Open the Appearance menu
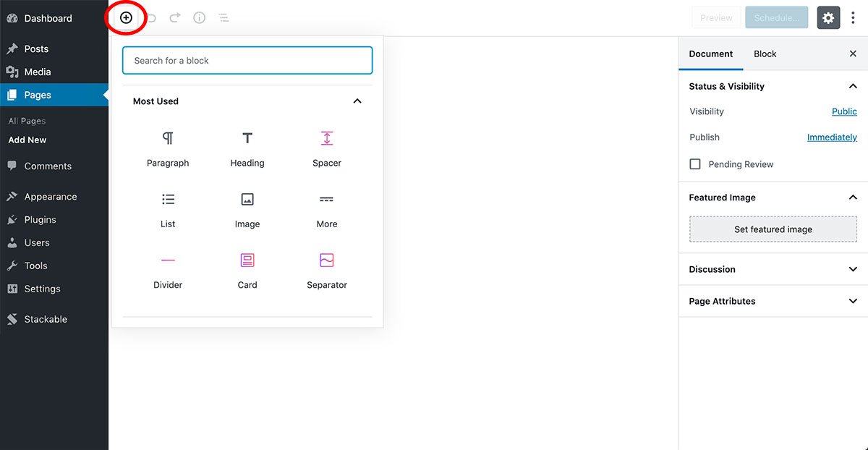Image resolution: width=868 pixels, height=450 pixels. point(54,196)
